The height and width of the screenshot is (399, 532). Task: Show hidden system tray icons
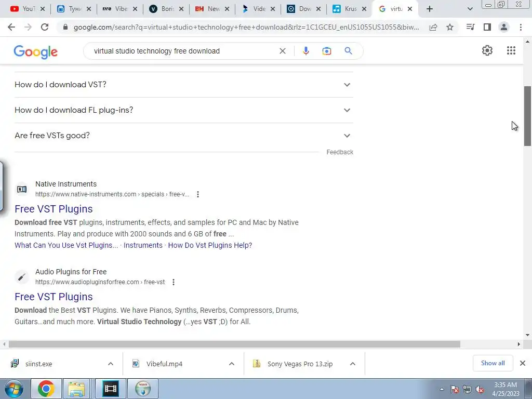coord(442,390)
